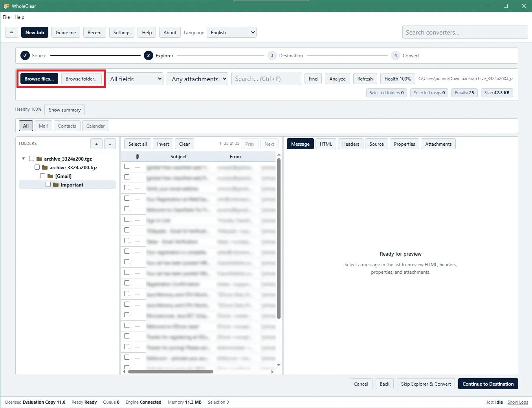Click the attachment paperclip column header
The image size is (532, 408).
click(137, 157)
